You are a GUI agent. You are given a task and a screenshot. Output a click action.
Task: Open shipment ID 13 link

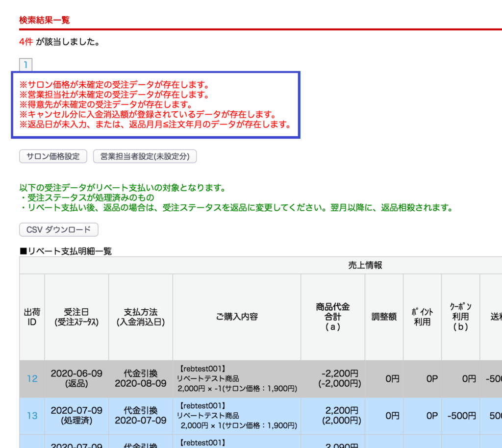(x=32, y=416)
